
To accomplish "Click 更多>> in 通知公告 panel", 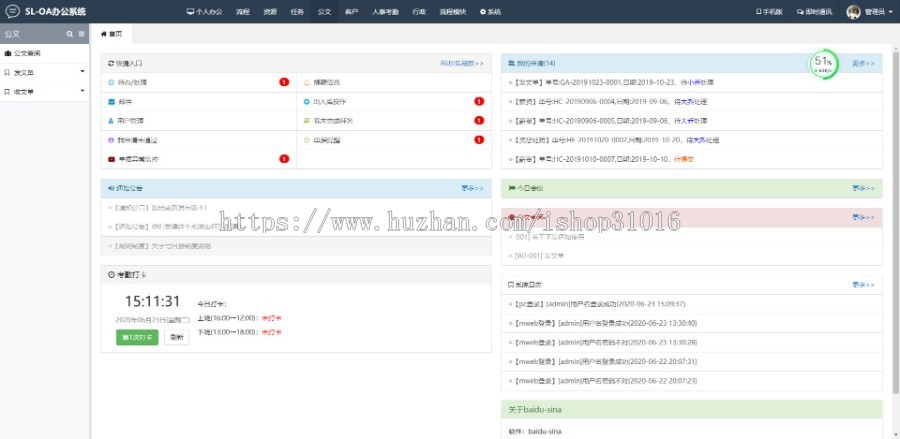I will [472, 188].
